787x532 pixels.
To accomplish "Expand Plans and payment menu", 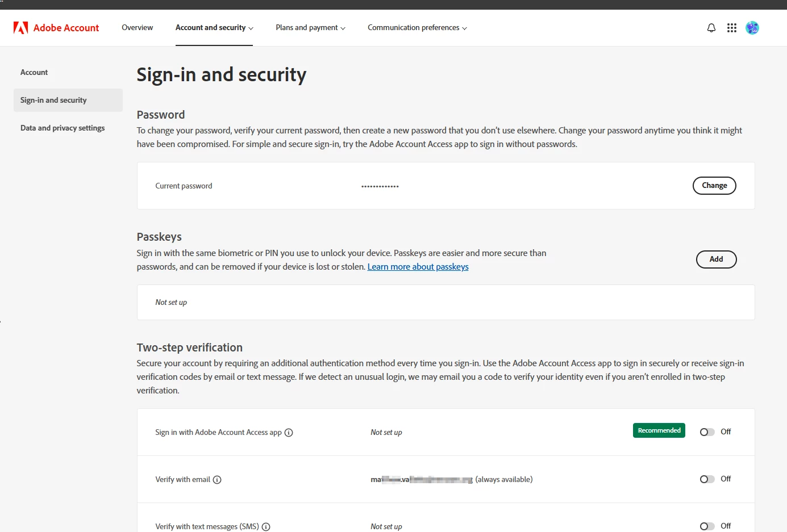I will tap(310, 28).
